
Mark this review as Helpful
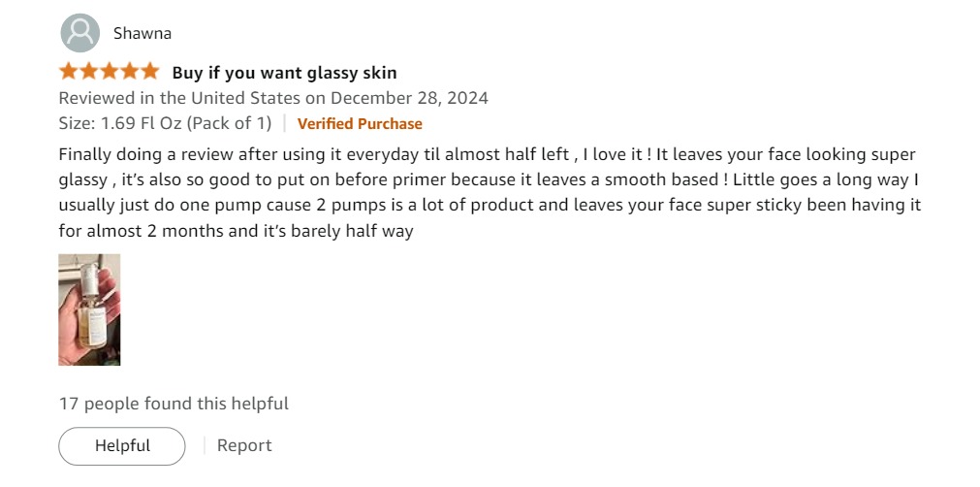[x=122, y=446]
